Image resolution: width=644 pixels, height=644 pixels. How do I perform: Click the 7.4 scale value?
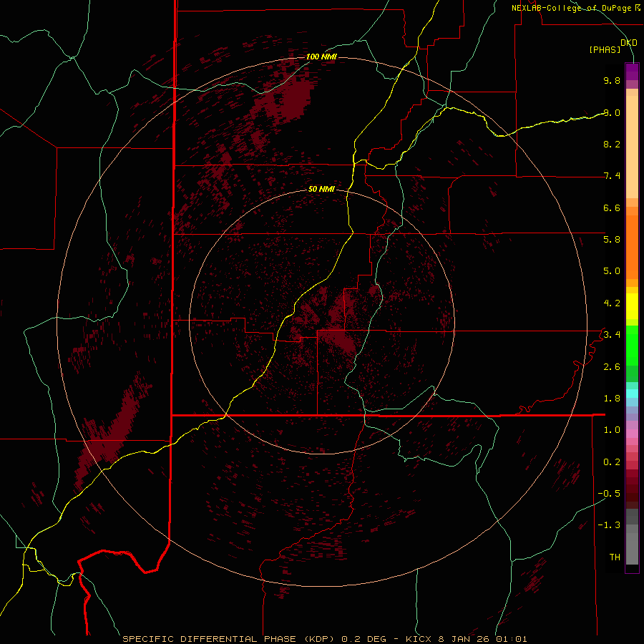point(612,176)
